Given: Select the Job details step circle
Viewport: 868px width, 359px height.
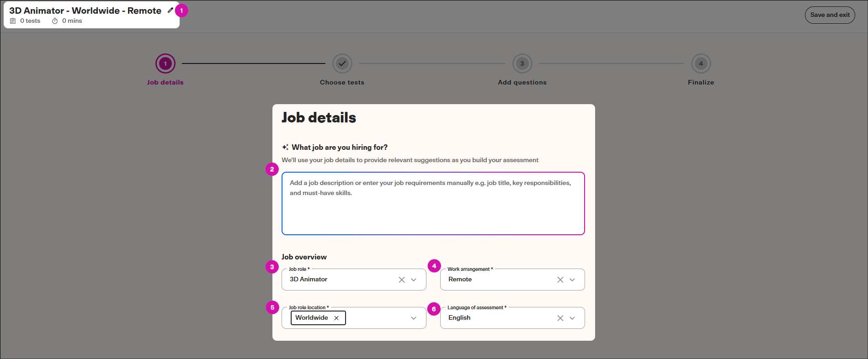Looking at the screenshot, I should [x=165, y=63].
